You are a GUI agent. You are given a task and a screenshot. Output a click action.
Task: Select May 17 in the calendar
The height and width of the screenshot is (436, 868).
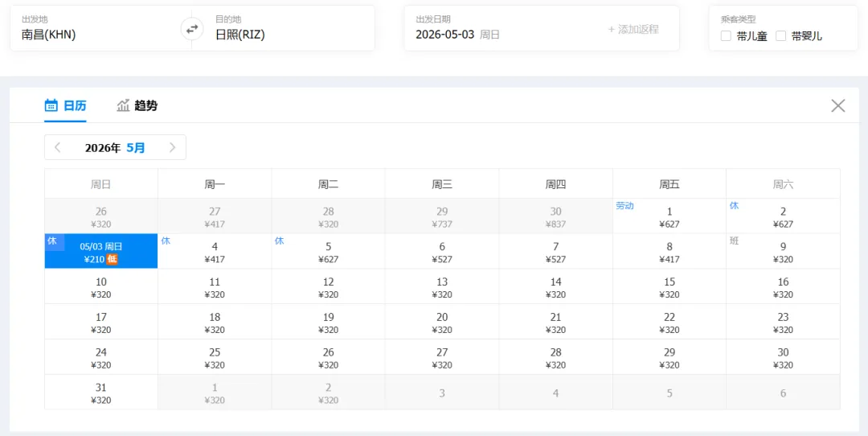(101, 321)
